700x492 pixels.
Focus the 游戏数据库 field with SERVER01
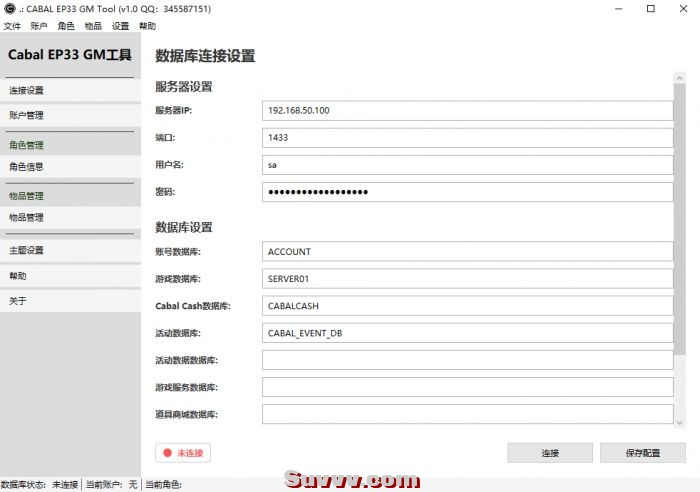pos(467,279)
